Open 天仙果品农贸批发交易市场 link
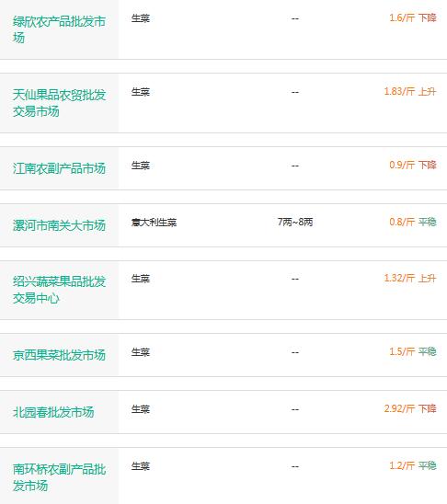 click(59, 103)
